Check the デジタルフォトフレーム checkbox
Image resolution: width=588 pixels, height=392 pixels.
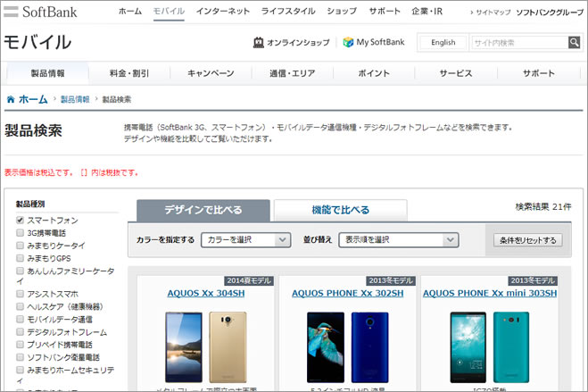pos(20,331)
